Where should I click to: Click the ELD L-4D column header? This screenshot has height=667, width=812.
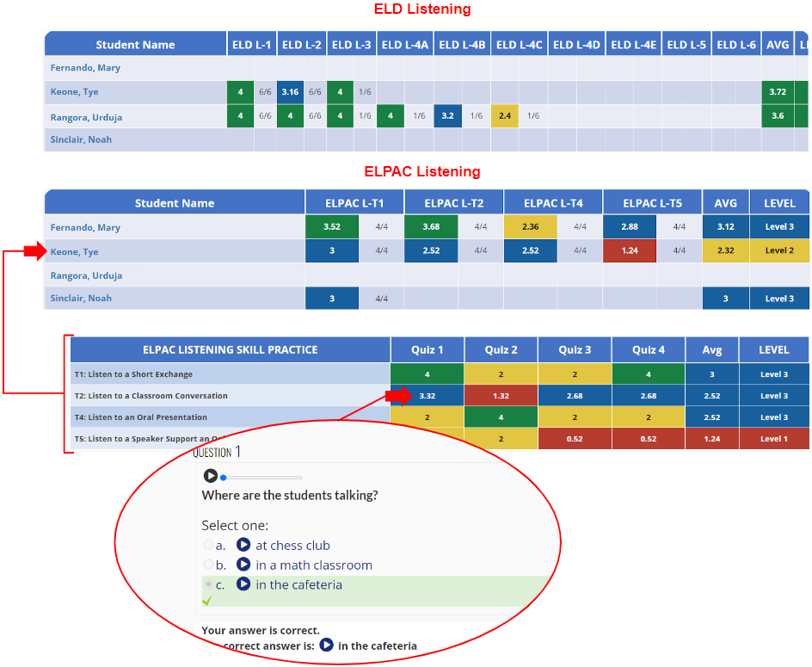click(576, 45)
